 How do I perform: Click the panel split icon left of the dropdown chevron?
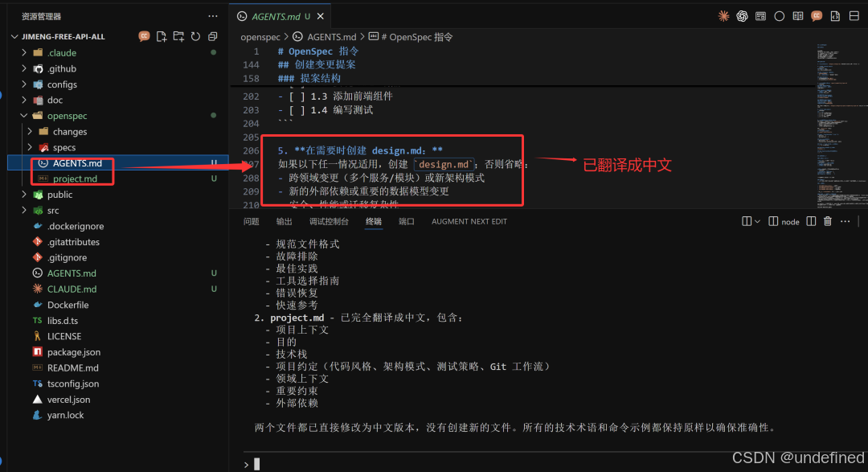click(747, 222)
